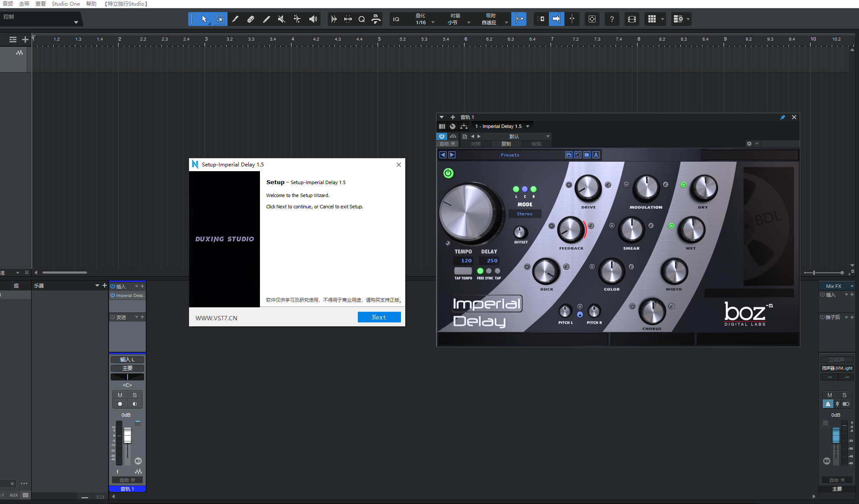Open the 帮助 help menu
This screenshot has width=859, height=504.
91,4
